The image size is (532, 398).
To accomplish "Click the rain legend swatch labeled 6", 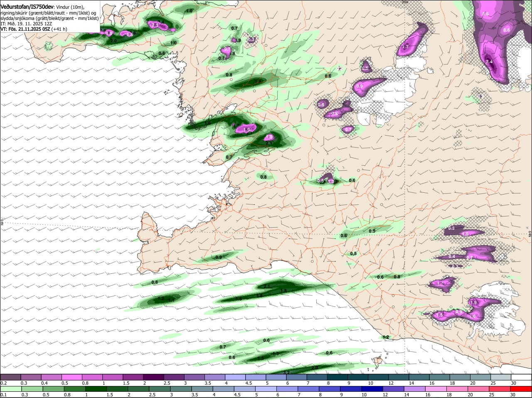I will (x=288, y=389).
